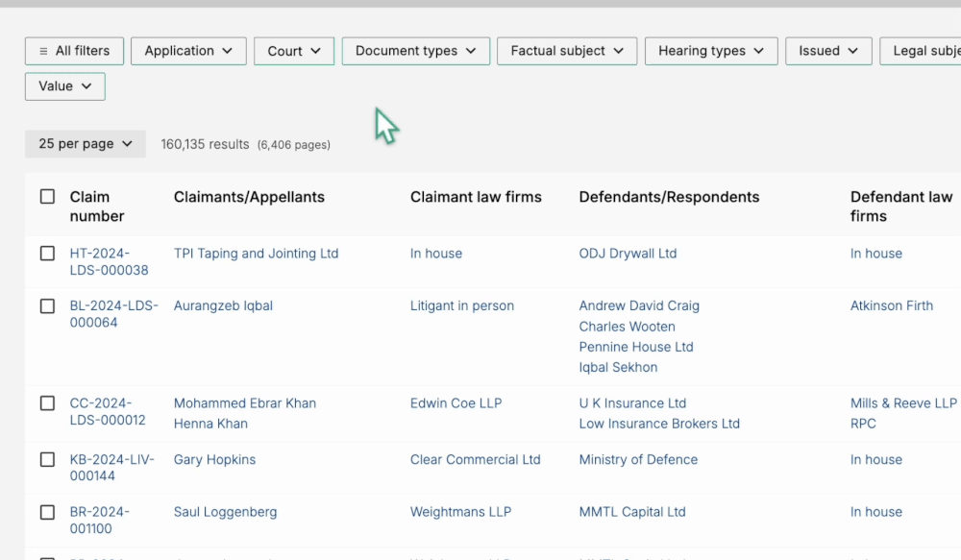Click In house defendant firm for MMTL Capital
This screenshot has height=560, width=961.
point(876,512)
